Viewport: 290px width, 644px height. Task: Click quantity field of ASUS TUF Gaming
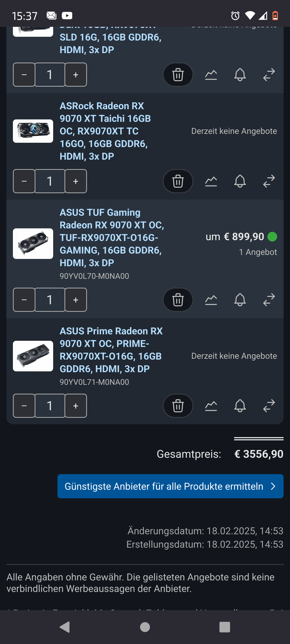pos(50,300)
